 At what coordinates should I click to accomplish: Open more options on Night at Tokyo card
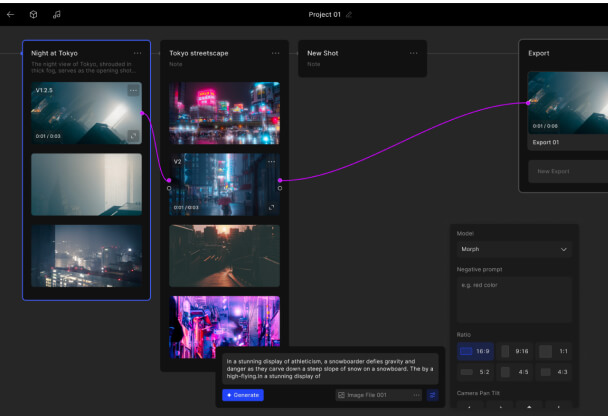click(x=137, y=53)
